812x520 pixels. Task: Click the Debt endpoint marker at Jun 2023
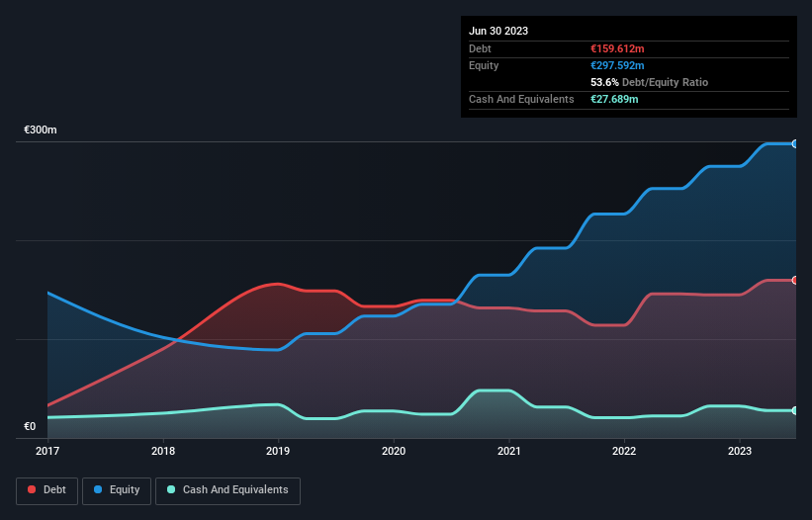[x=795, y=280]
